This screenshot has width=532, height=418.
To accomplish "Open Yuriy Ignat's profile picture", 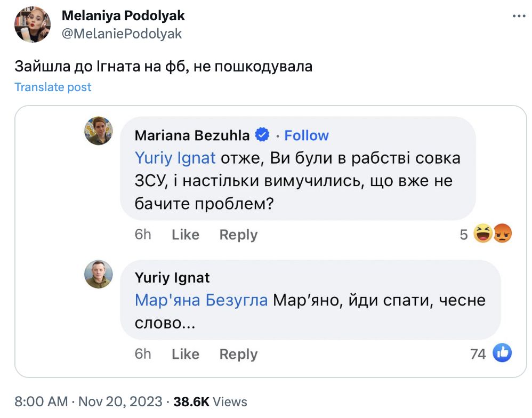I will (99, 274).
